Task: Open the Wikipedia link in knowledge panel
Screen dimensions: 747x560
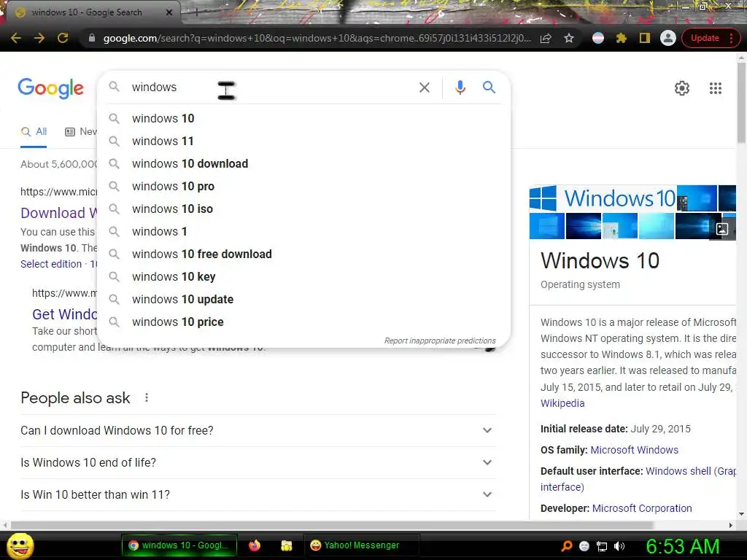Action: pos(562,403)
